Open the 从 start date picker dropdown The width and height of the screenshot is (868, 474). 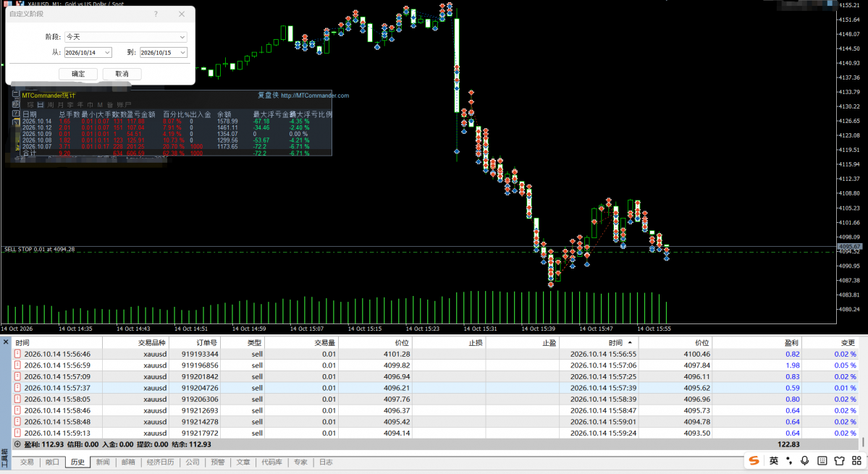click(x=107, y=53)
